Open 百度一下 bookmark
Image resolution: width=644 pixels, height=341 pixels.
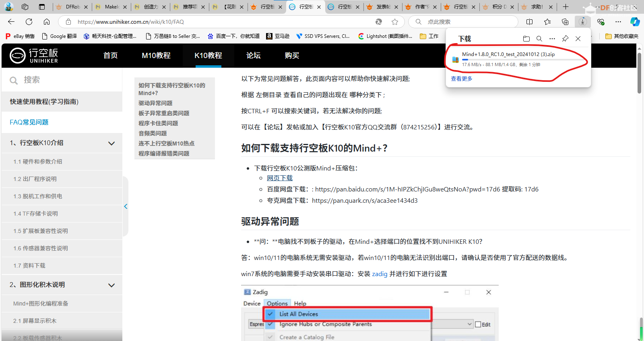point(233,36)
